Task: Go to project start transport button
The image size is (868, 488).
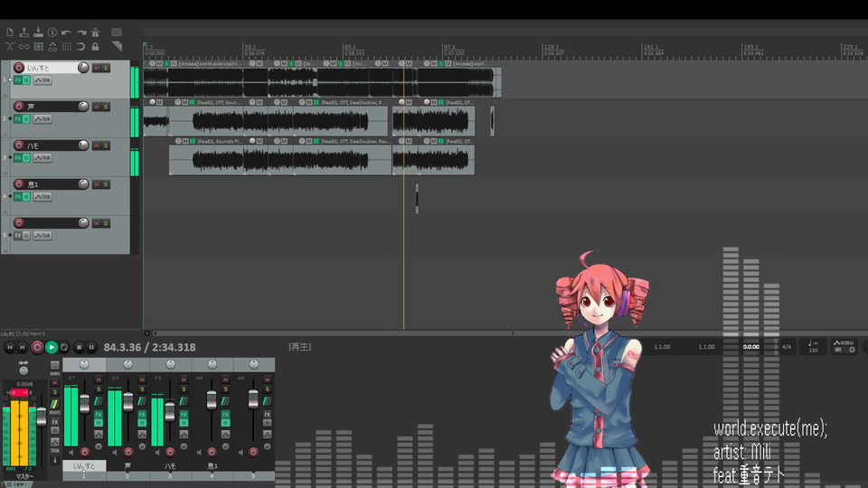Action: [9, 347]
